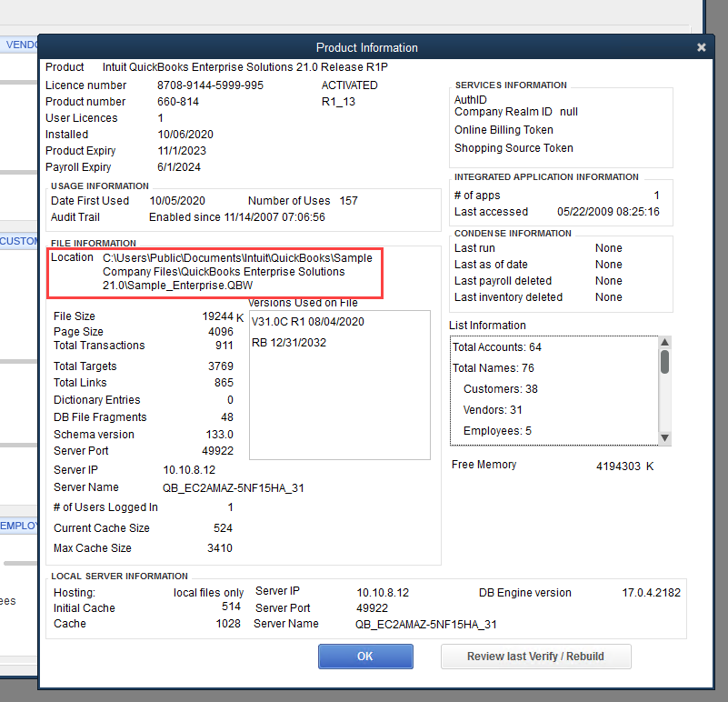The width and height of the screenshot is (728, 702).
Task: Click Customers: 38 list entry
Action: pyautogui.click(x=501, y=389)
